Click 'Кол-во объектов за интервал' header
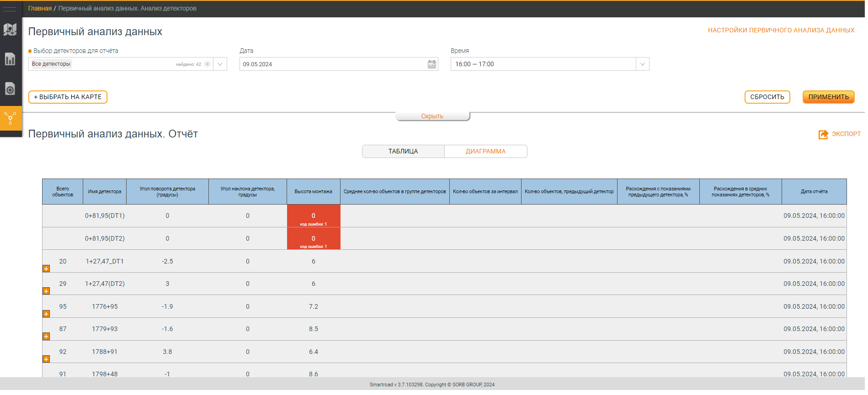This screenshot has height=395, width=868. 485,192
